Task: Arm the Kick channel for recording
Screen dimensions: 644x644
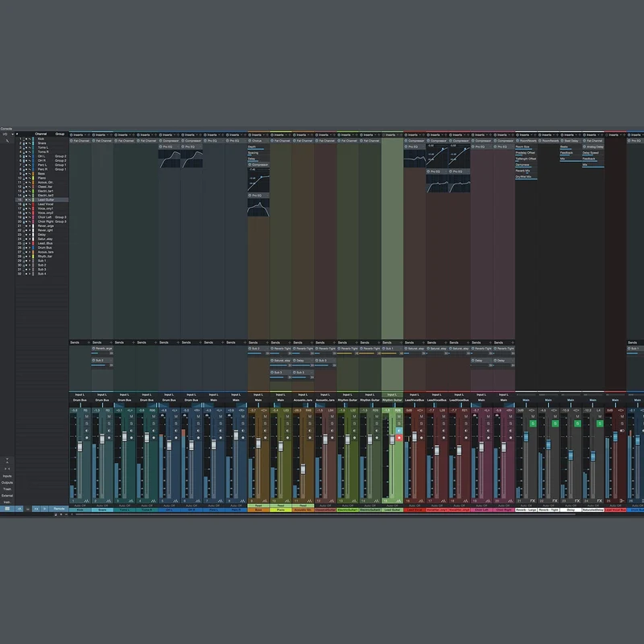Action: [x=87, y=437]
